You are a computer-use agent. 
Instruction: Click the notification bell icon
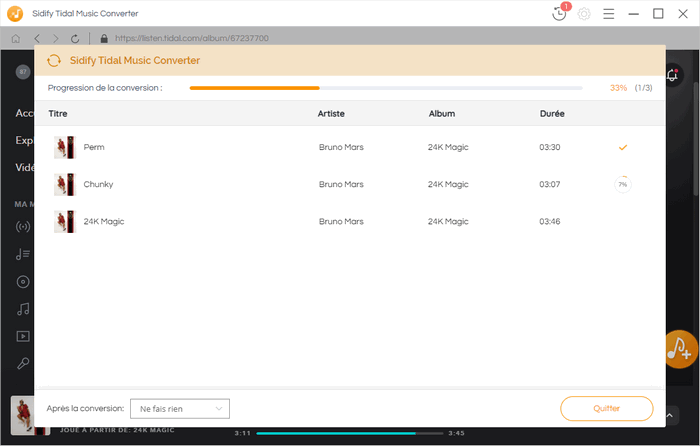pyautogui.click(x=673, y=74)
